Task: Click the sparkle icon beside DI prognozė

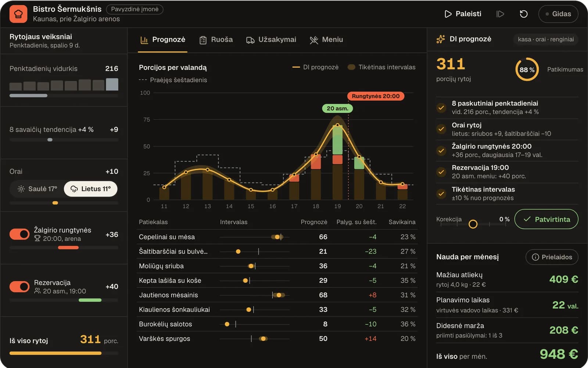Action: tap(441, 39)
